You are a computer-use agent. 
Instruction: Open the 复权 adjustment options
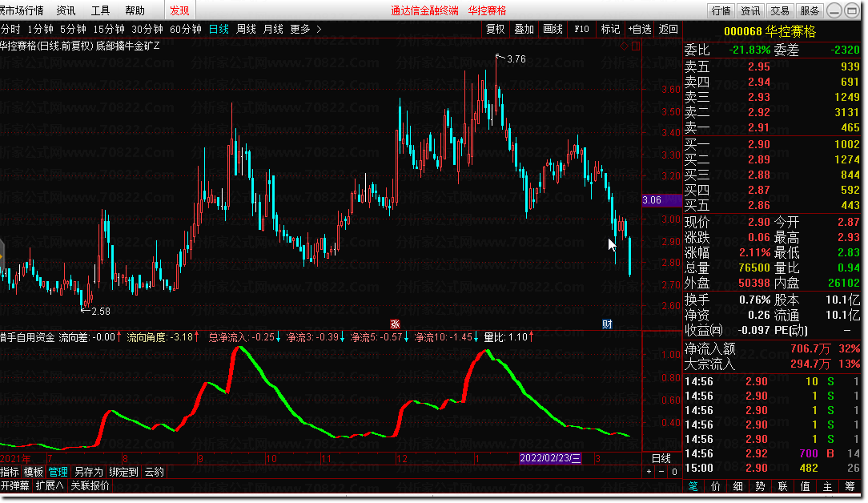click(495, 29)
